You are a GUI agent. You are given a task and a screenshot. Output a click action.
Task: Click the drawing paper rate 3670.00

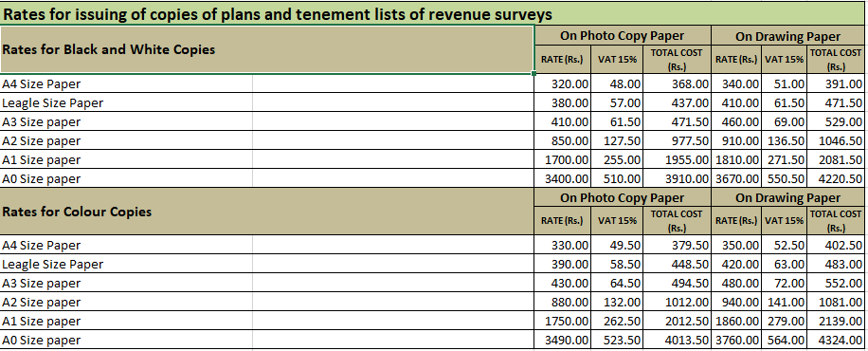click(736, 178)
